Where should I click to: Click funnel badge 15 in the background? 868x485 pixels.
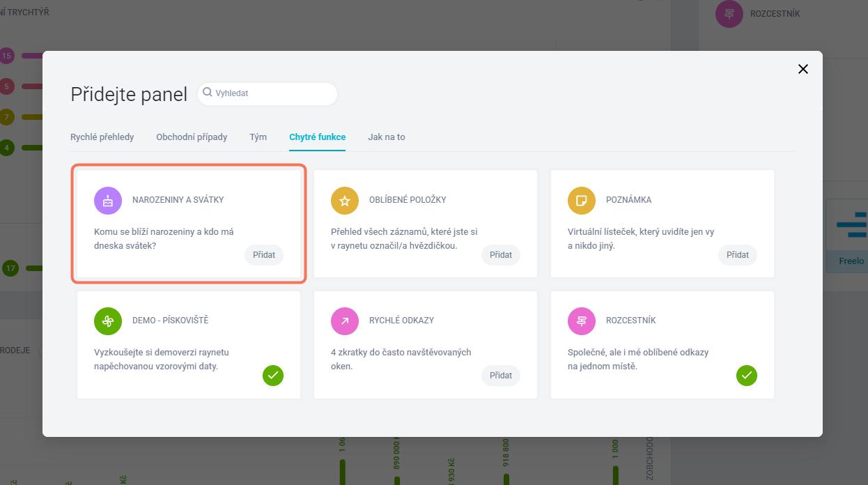[6, 56]
